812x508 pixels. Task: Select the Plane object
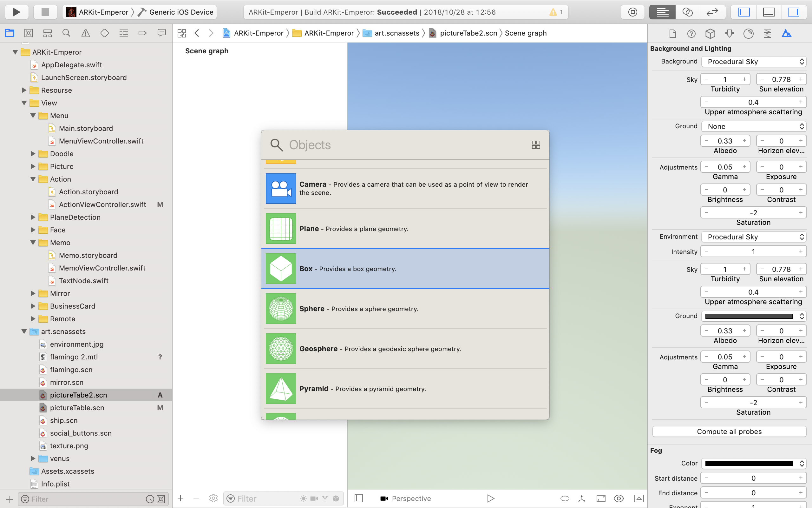coord(405,229)
